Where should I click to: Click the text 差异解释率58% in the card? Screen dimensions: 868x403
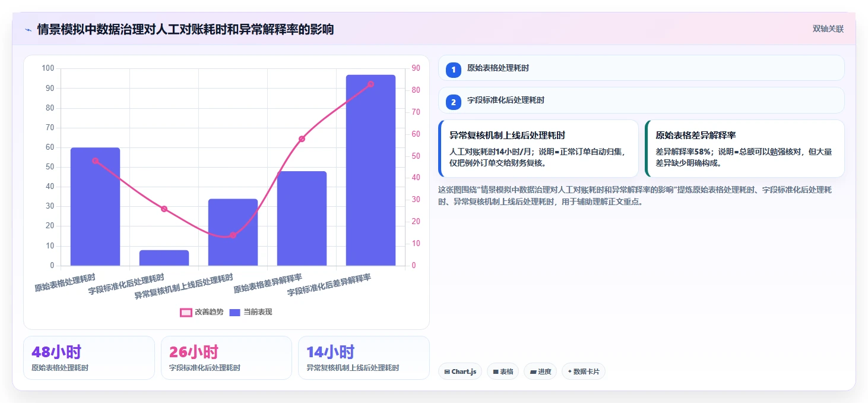click(683, 152)
